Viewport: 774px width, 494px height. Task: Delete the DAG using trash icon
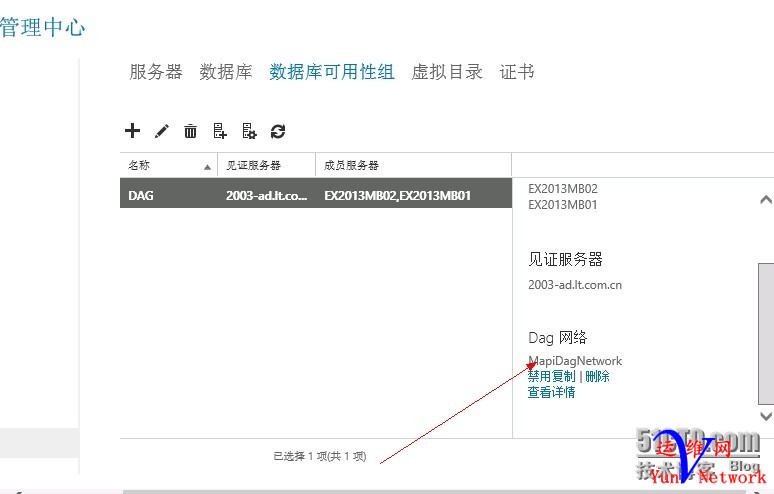190,131
